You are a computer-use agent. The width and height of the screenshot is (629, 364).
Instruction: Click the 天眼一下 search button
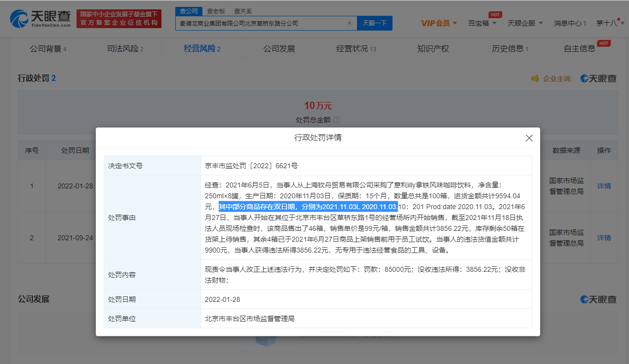[375, 23]
